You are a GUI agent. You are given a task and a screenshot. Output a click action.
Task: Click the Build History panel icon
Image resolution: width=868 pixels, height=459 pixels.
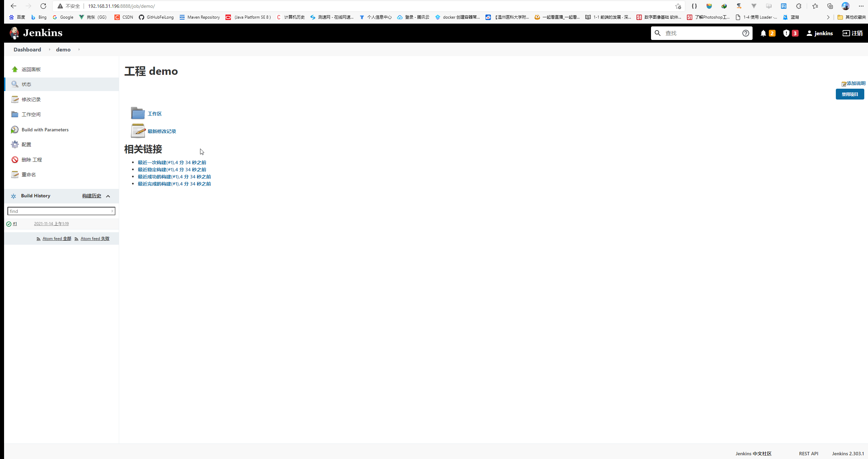[x=13, y=195]
